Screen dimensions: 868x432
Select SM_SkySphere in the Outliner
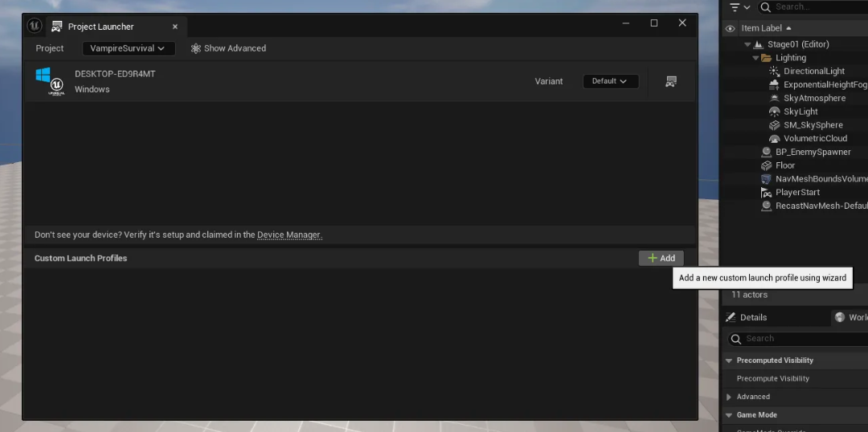[x=813, y=125]
